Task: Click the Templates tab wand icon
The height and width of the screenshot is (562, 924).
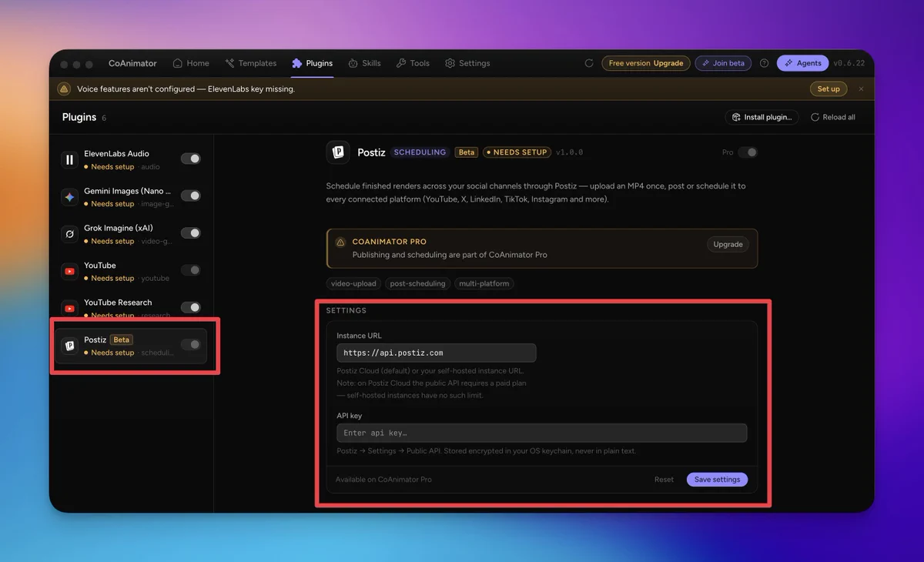Action: [x=229, y=63]
